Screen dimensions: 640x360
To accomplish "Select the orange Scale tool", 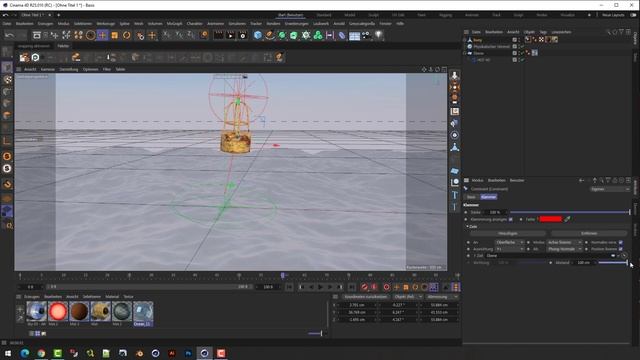I will (x=114, y=36).
